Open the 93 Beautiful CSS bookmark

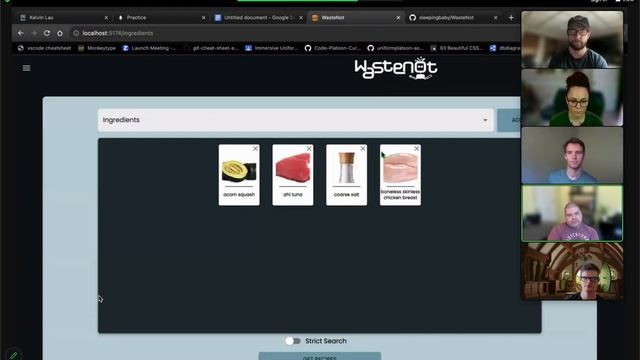pyautogui.click(x=457, y=48)
